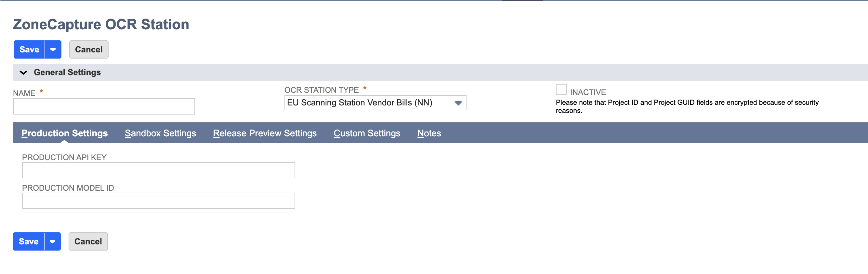Open the bottom Save dropdown arrow
Image resolution: width=868 pixels, height=274 pixels.
(x=53, y=241)
